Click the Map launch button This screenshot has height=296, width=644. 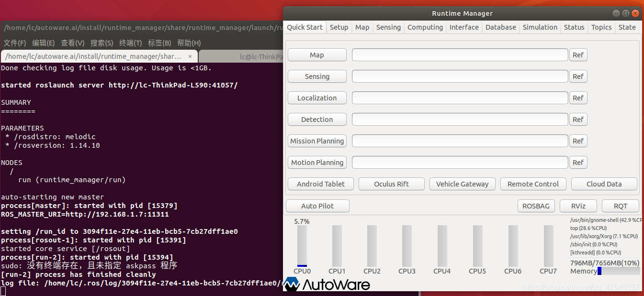[317, 55]
